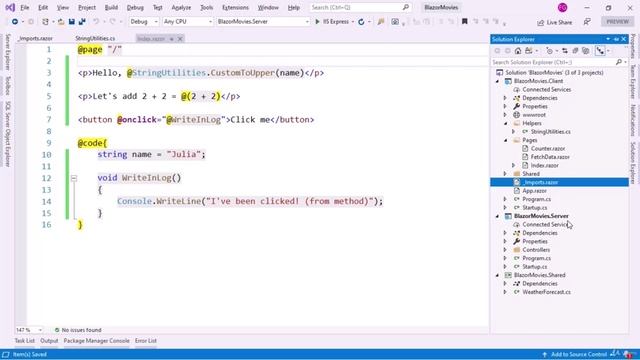Open Solution Explorer window position dropdown

click(608, 39)
